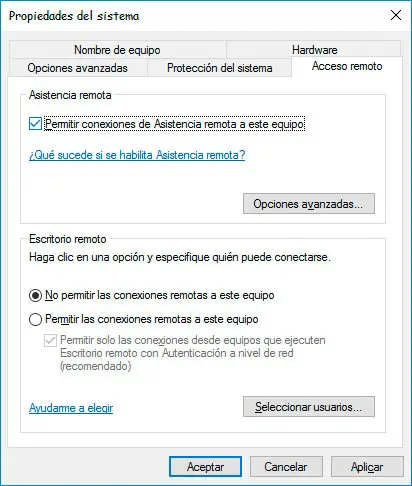The height and width of the screenshot is (486, 412).
Task: Open the ¿Qué sucede si se habilita Asistencia remota? link
Action: click(137, 155)
